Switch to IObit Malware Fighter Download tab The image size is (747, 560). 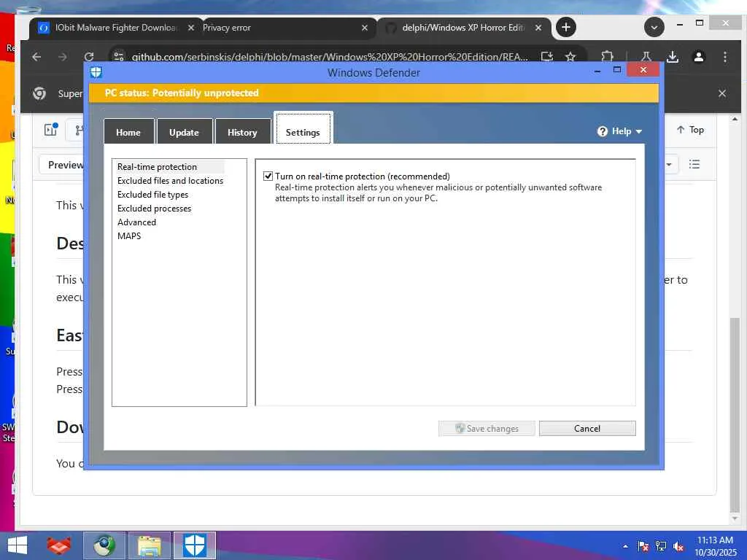[115, 28]
